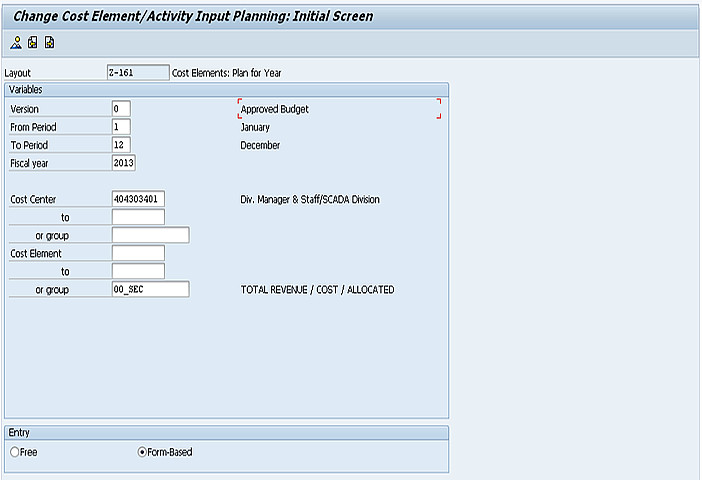Select the Free entry radio button
This screenshot has width=702, height=480.
(14, 452)
